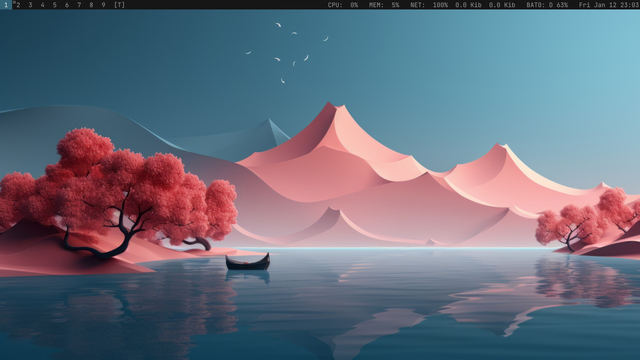
Task: Click the NET: 100% status entry
Action: pyautogui.click(x=429, y=5)
